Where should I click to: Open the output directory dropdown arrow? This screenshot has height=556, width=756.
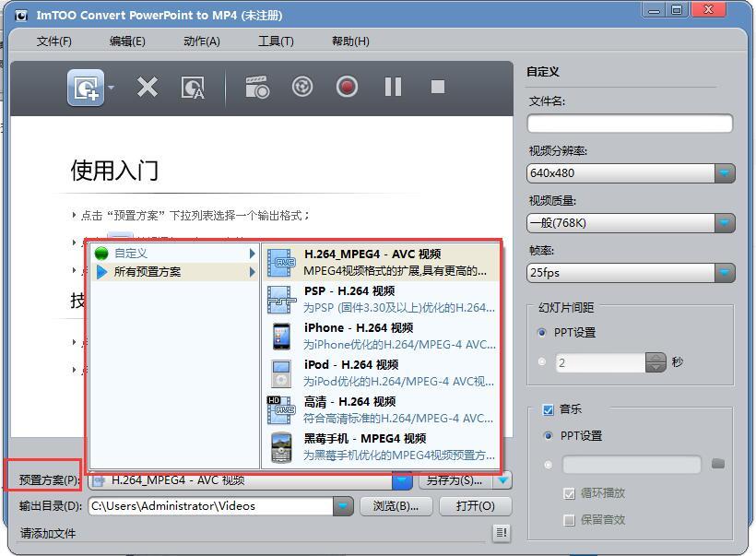[343, 506]
